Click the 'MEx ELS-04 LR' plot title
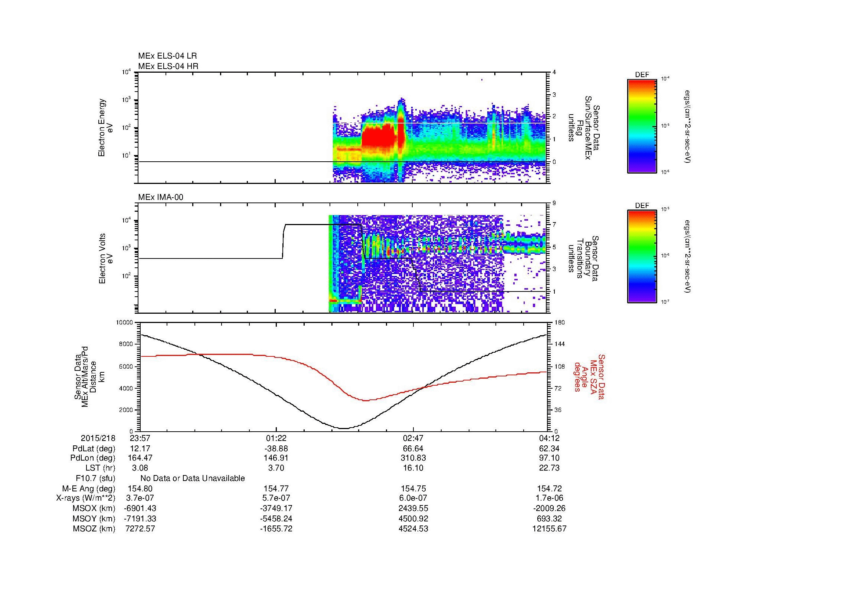The height and width of the screenshot is (613, 868). point(167,56)
